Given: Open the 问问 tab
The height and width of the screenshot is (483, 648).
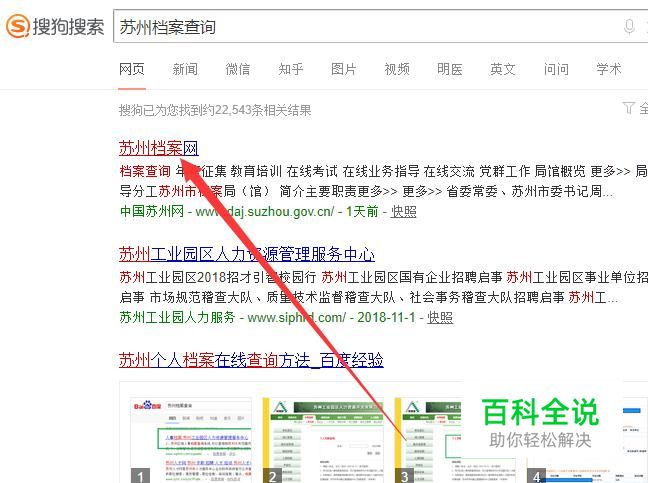Looking at the screenshot, I should tap(556, 69).
